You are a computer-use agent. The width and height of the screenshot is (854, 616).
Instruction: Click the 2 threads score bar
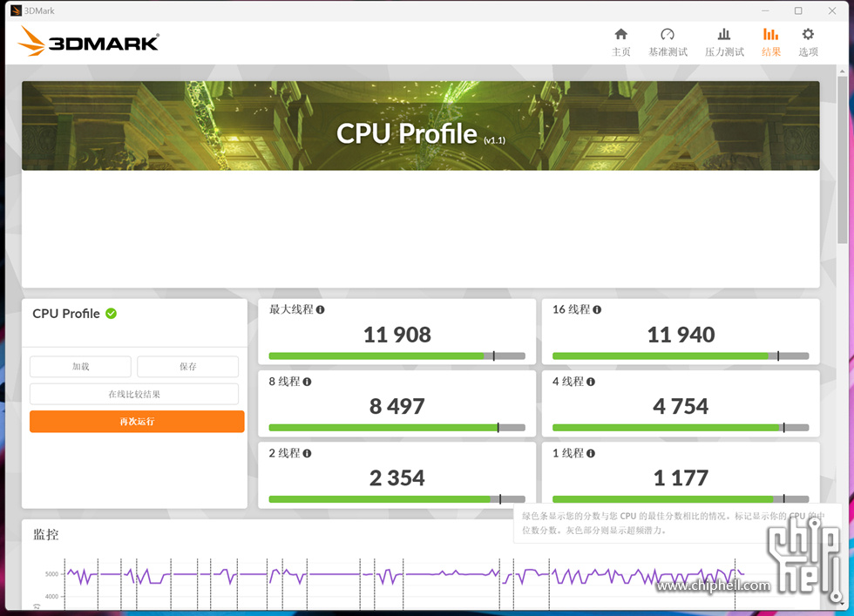(397, 499)
